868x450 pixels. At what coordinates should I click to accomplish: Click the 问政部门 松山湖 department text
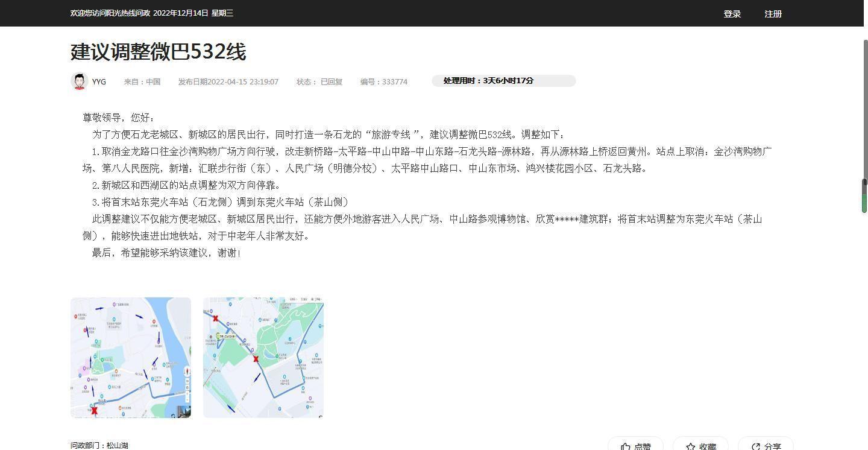tap(99, 446)
